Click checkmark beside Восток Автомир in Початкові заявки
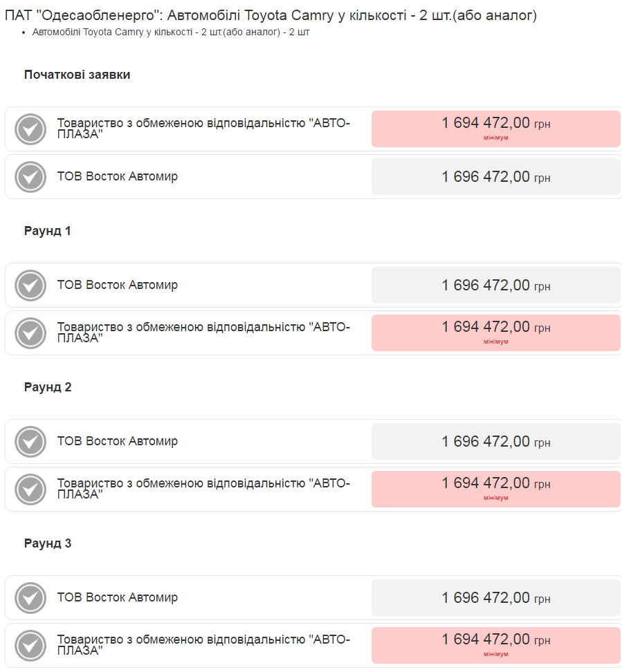Image resolution: width=622 pixels, height=672 pixels. 30,177
